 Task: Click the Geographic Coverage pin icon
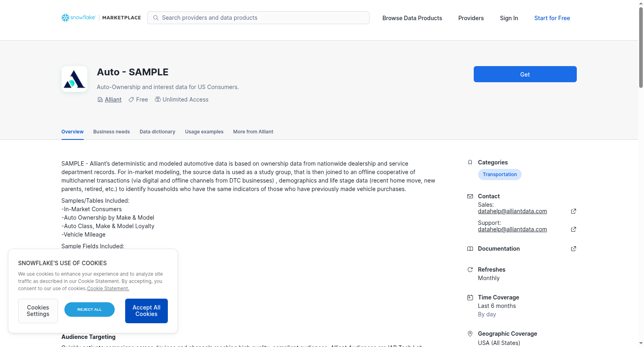(470, 334)
